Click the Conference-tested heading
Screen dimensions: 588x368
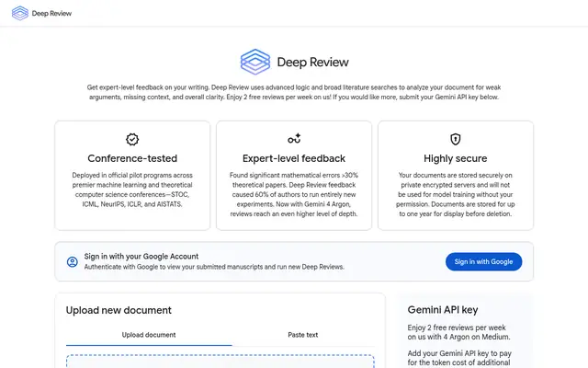(132, 158)
